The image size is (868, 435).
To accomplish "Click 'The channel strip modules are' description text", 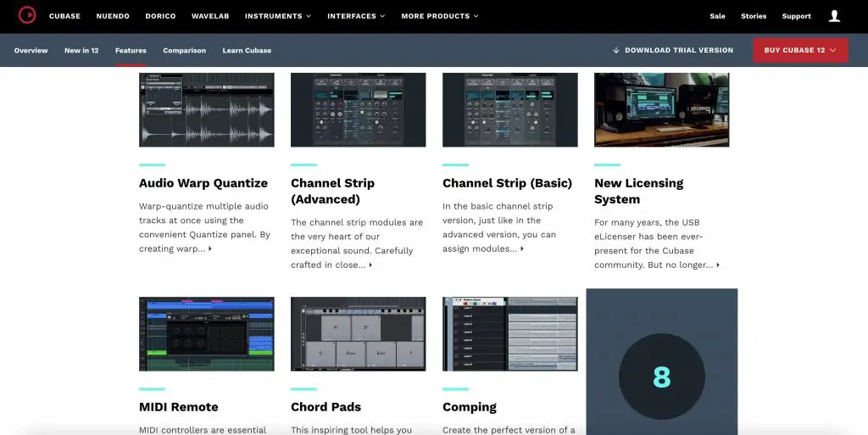I will 357,222.
